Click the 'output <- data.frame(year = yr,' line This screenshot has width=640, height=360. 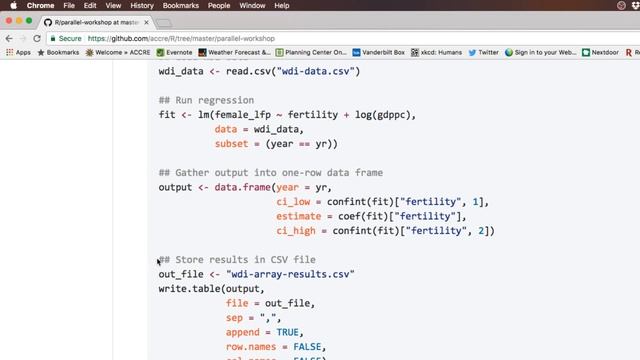245,187
